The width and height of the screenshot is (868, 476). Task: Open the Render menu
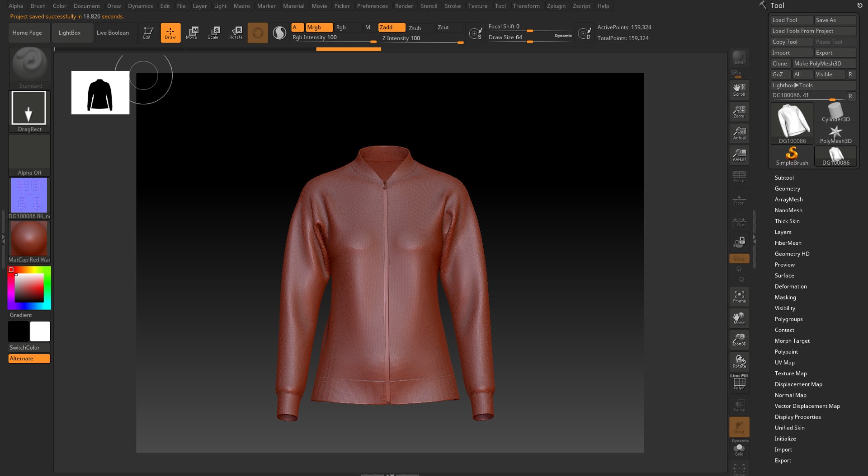[x=404, y=6]
